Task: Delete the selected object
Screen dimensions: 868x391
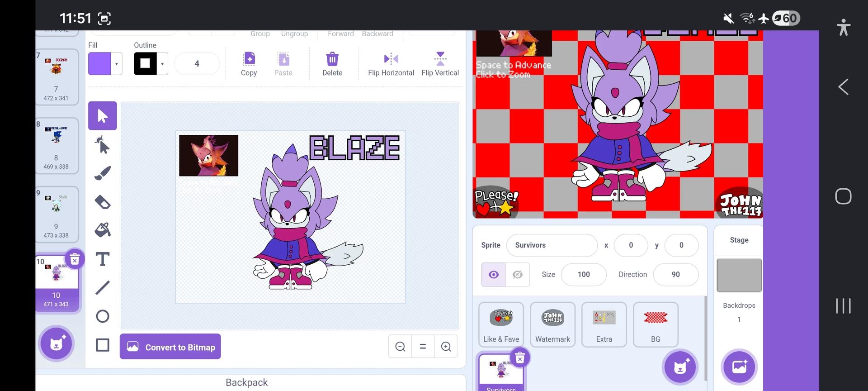Action: coord(332,64)
